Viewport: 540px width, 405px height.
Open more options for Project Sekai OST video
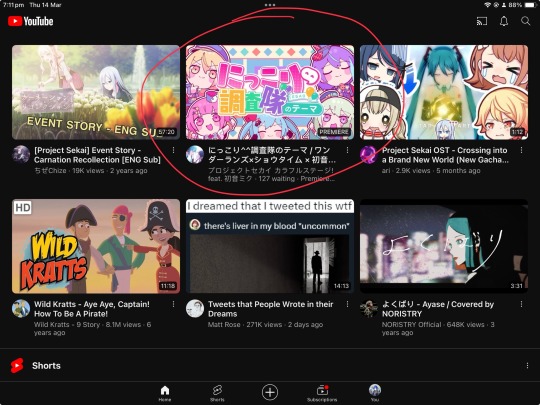[x=521, y=150]
